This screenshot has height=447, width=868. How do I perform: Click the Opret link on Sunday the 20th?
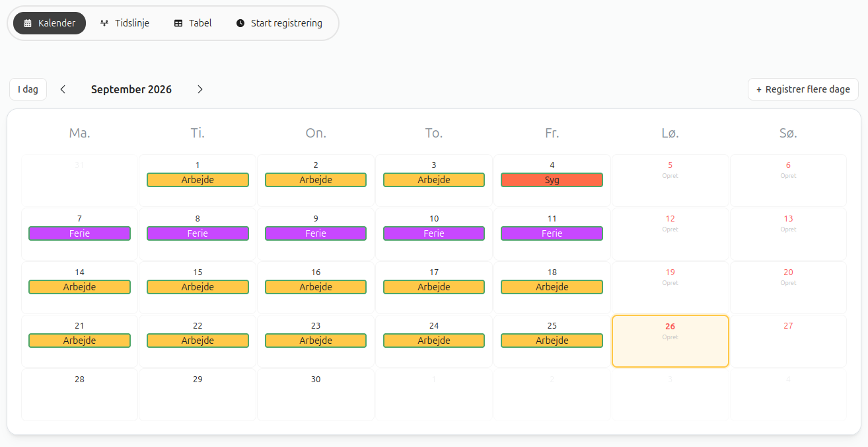click(x=788, y=283)
